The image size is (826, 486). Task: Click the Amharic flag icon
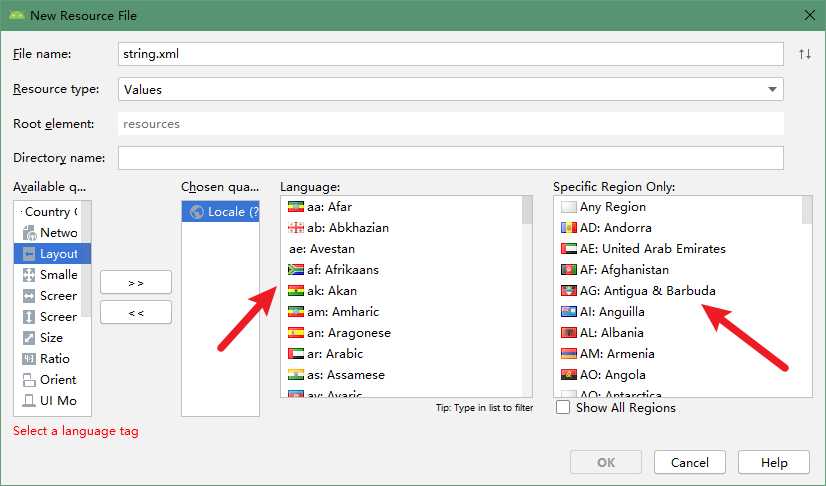[296, 312]
